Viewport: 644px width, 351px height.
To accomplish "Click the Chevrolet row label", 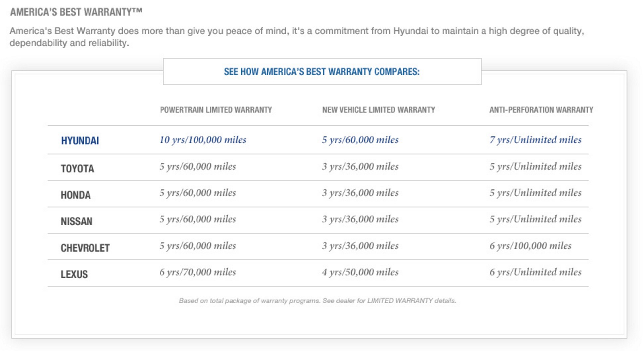I will pyautogui.click(x=85, y=248).
